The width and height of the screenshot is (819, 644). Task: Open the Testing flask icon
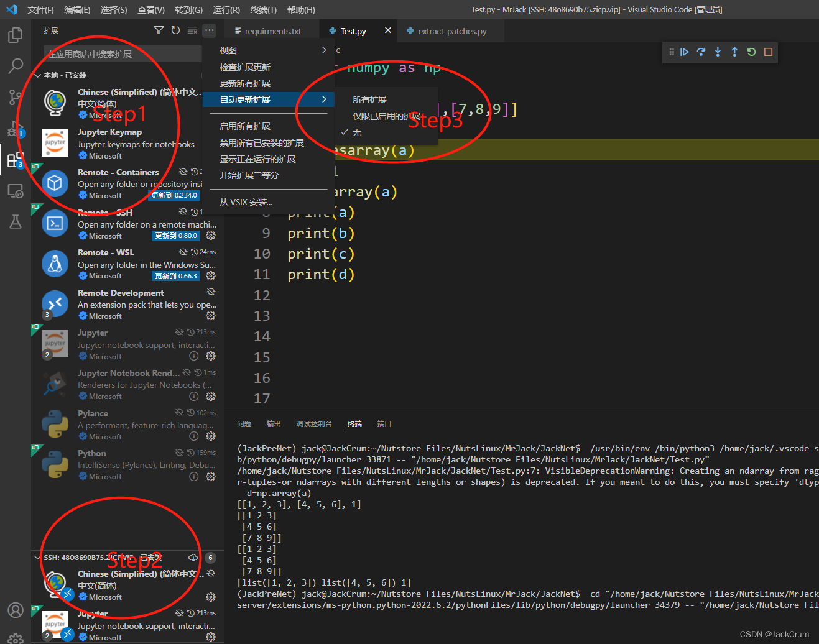[x=16, y=221]
